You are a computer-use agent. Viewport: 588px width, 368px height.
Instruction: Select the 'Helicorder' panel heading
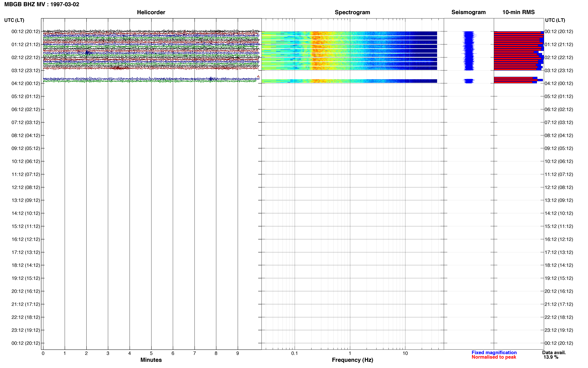151,12
